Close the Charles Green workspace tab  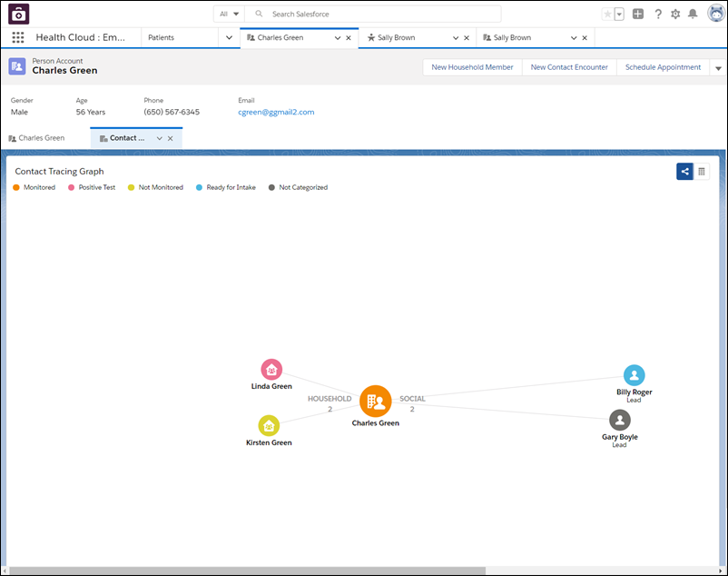coord(349,38)
